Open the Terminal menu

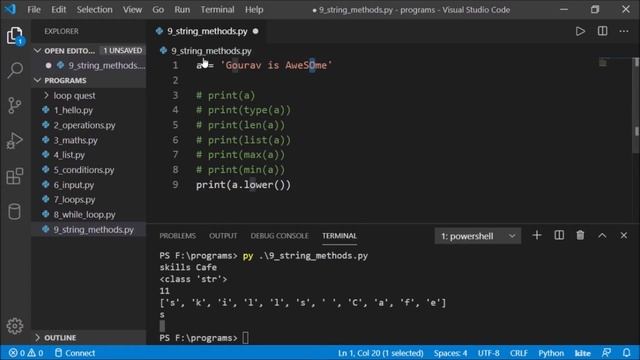point(217,9)
